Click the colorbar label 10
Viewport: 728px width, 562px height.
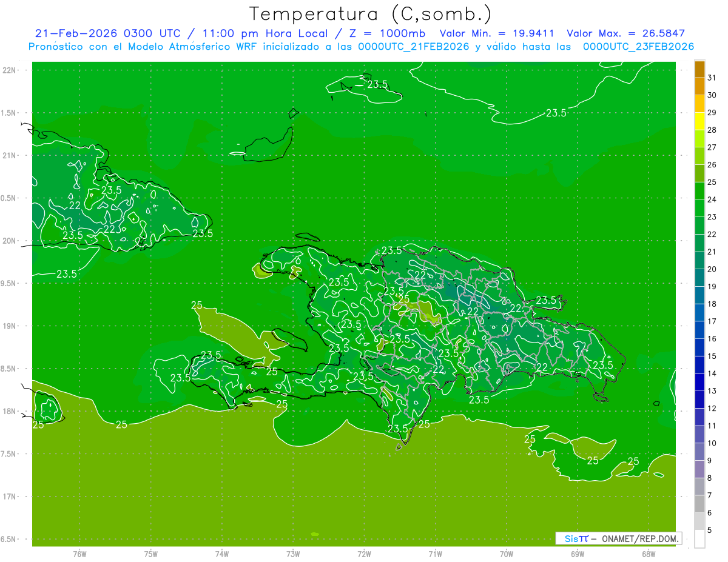click(712, 443)
